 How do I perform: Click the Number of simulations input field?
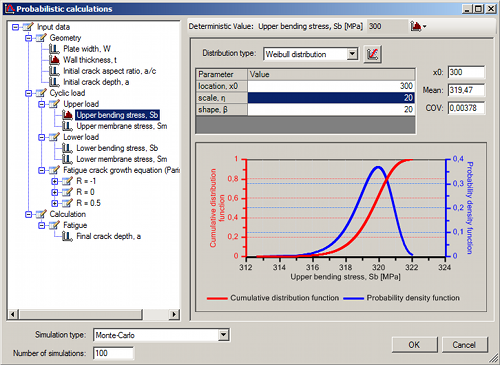click(114, 353)
